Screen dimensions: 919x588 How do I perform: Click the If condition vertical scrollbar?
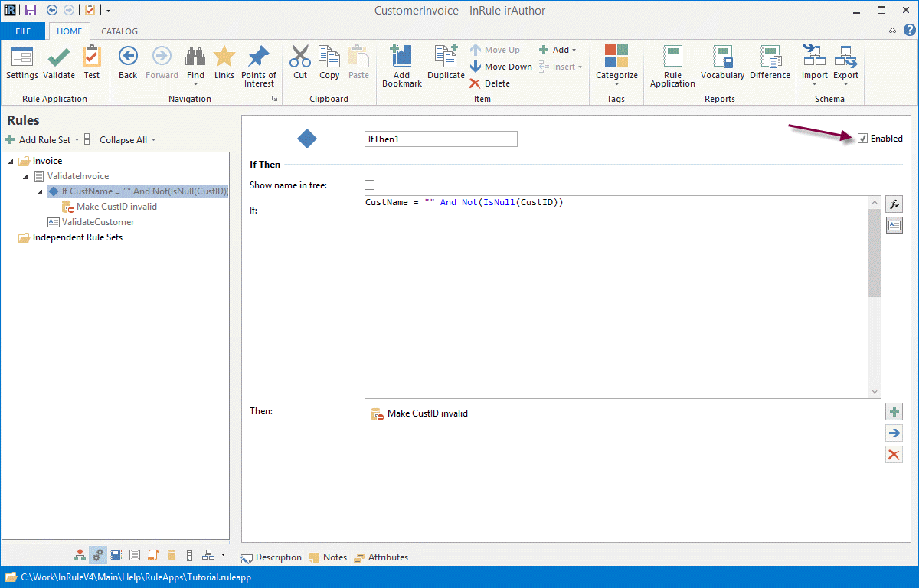tap(875, 253)
